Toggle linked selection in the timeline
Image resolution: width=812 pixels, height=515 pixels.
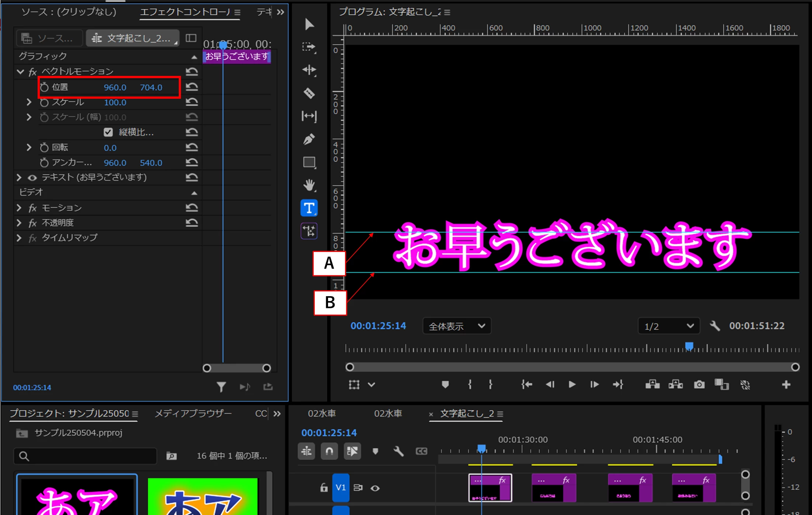[x=352, y=451]
